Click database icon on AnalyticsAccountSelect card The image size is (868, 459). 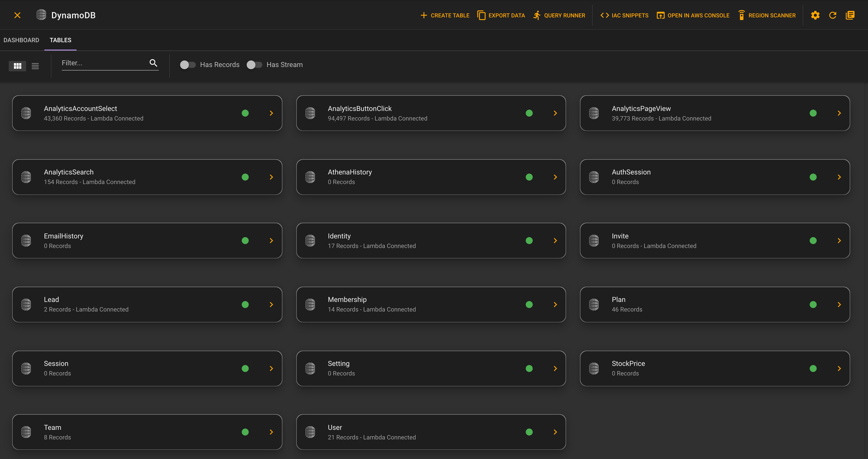click(26, 113)
